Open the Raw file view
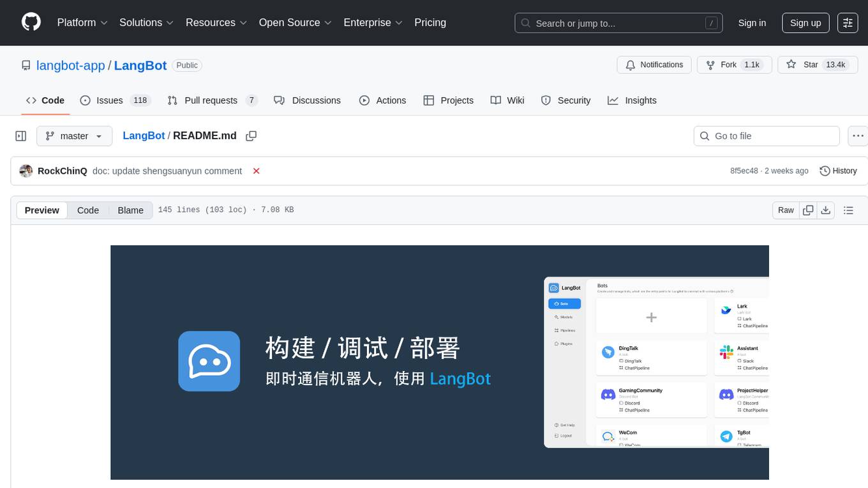Image resolution: width=868 pixels, height=488 pixels. [x=786, y=210]
